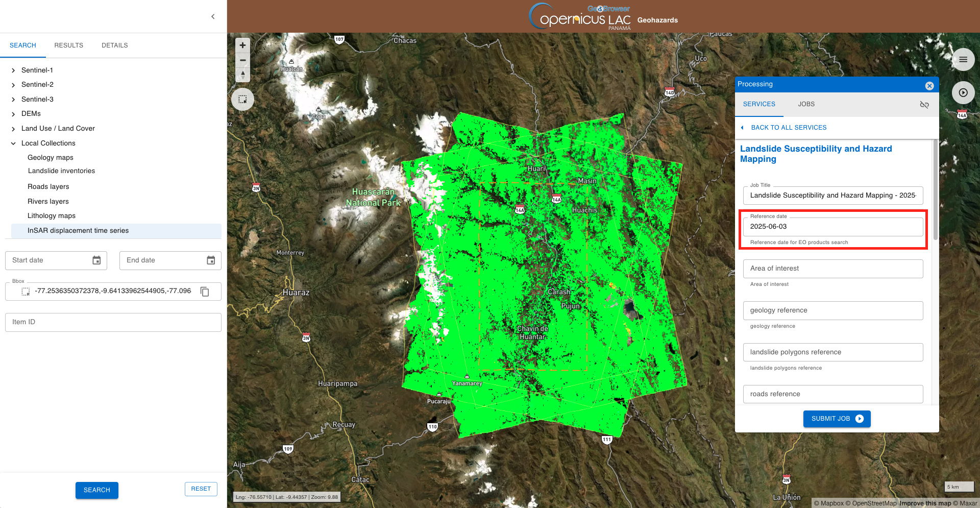Expand the Sentinel-1 collection
The width and height of the screenshot is (980, 508).
click(13, 70)
